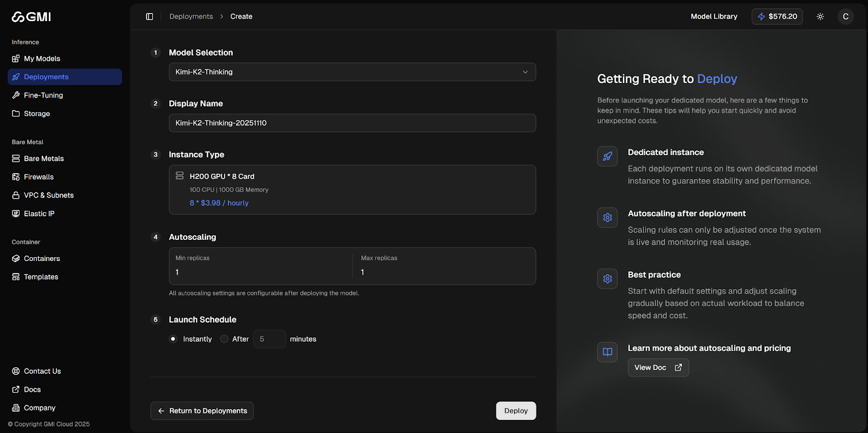Open the Kimi-K2-Thinking model dropdown
868x433 pixels.
click(x=352, y=72)
